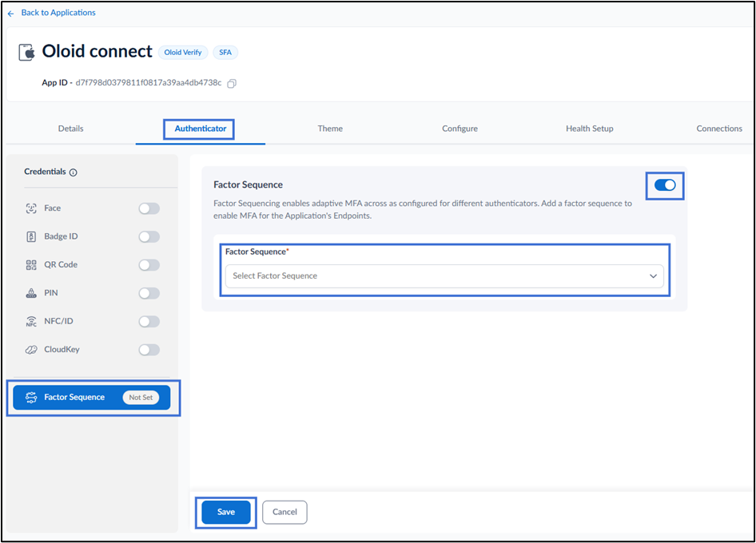Switch to the Details tab
The width and height of the screenshot is (756, 543).
pos(71,129)
